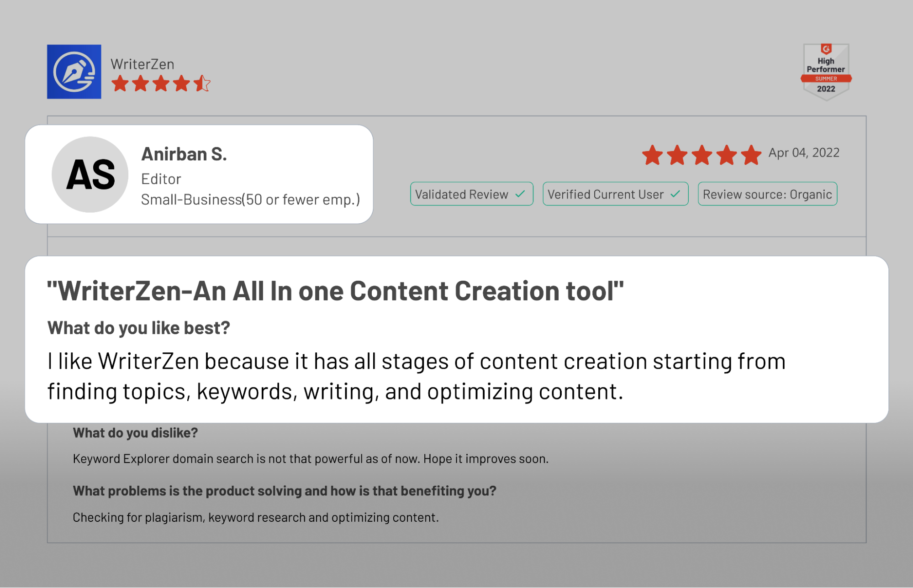Click the What do you dislike? heading
Image resolution: width=913 pixels, height=588 pixels.
click(x=135, y=433)
